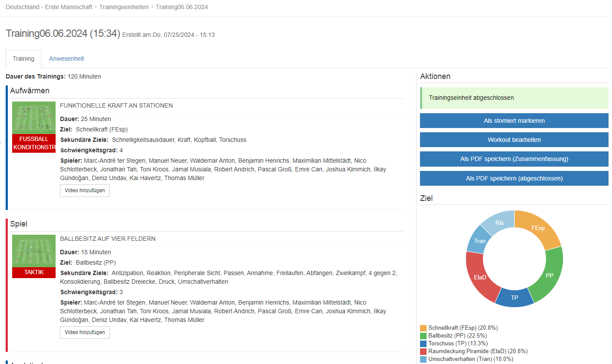This screenshot has height=364, width=612.
Task: Click the dark blue TP chart segment
Action: tap(514, 298)
